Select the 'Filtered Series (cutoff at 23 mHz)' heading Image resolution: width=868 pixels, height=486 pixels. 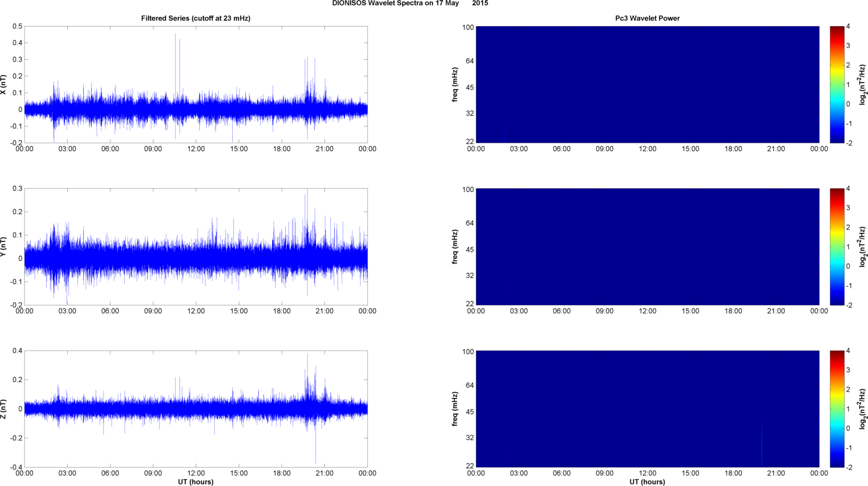click(196, 18)
